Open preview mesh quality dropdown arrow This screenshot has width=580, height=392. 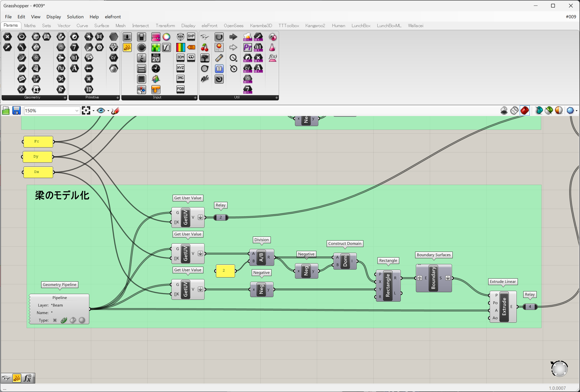[x=576, y=110]
